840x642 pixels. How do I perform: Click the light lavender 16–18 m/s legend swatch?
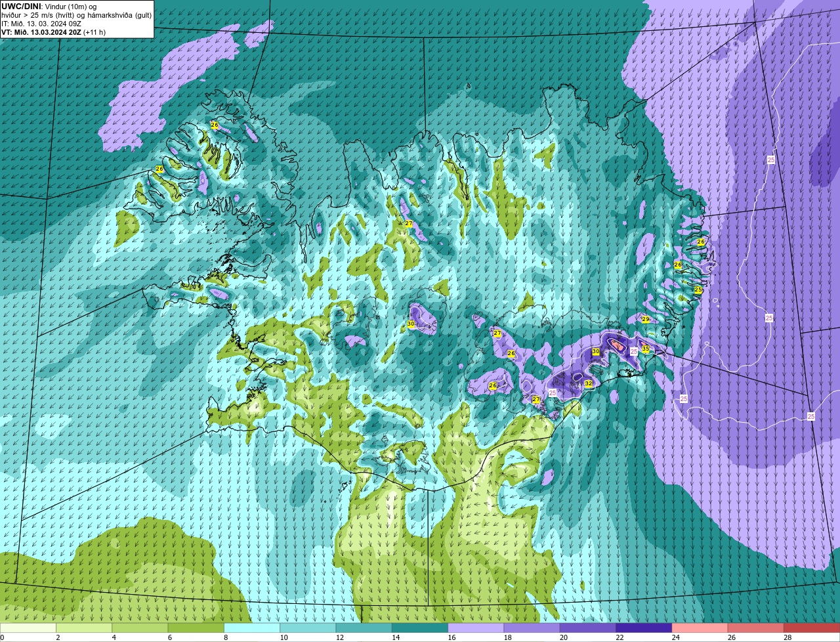pos(476,628)
